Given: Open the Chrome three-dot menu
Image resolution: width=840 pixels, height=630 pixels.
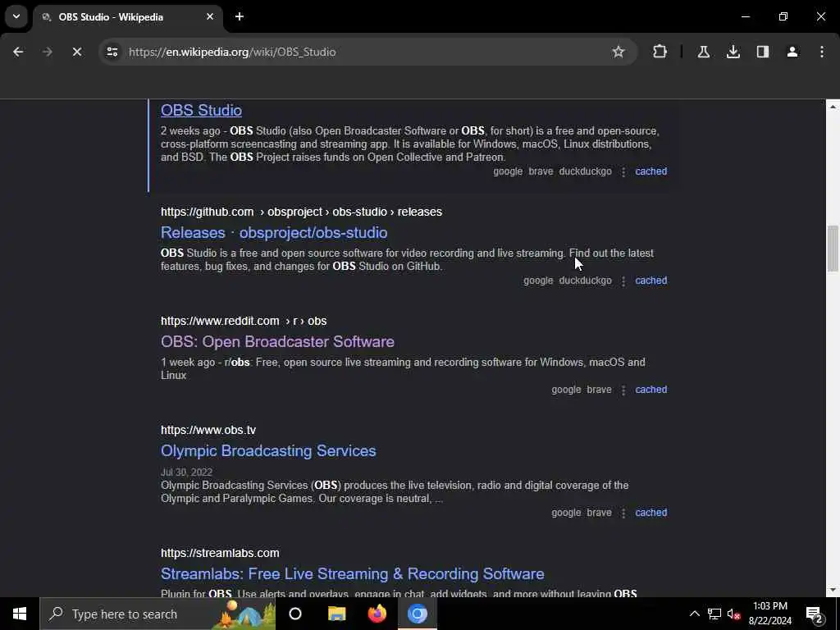Looking at the screenshot, I should click(822, 52).
